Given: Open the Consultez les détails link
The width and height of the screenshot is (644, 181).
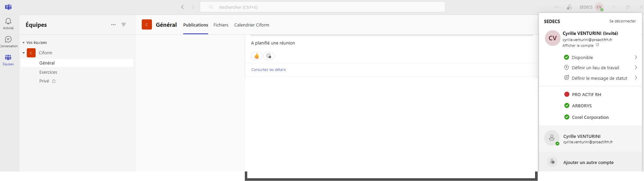Looking at the screenshot, I should pyautogui.click(x=268, y=70).
